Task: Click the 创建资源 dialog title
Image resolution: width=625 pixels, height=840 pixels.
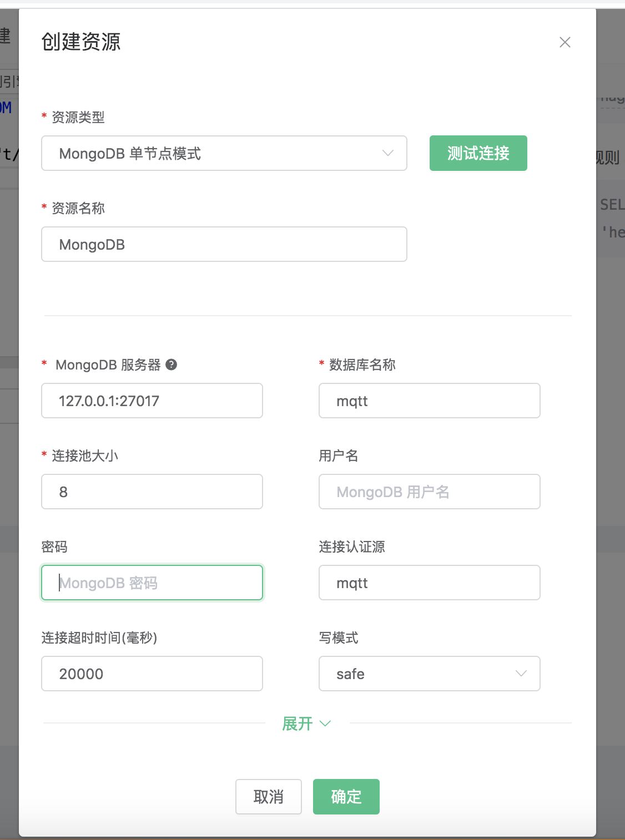Action: 81,42
